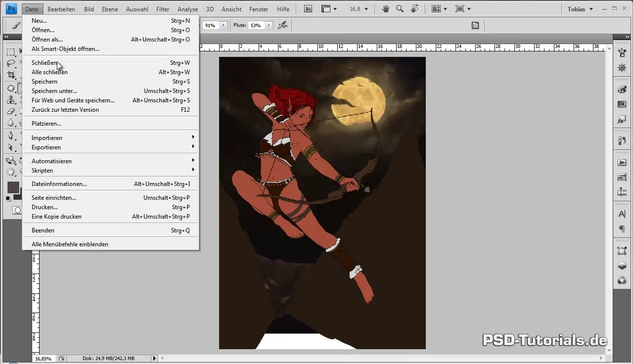Toggle the brush panel icon in options bar
This screenshot has width=633, height=364.
475,25
